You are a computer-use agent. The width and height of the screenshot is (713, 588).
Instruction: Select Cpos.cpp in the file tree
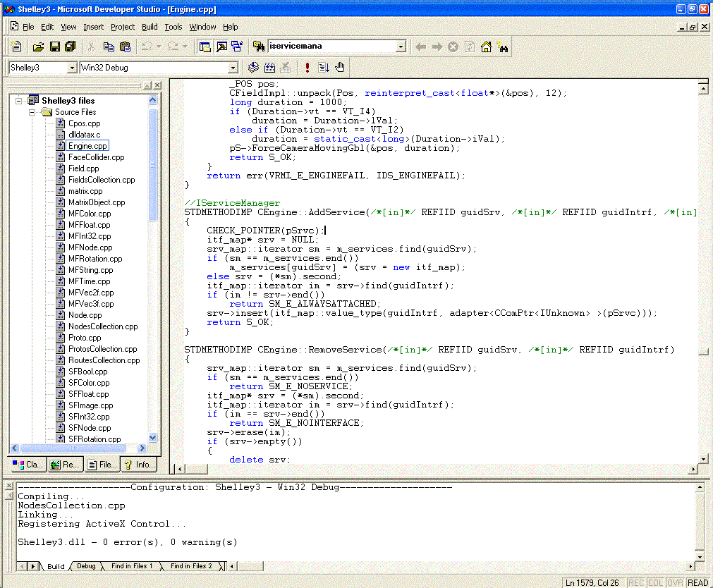point(85,123)
